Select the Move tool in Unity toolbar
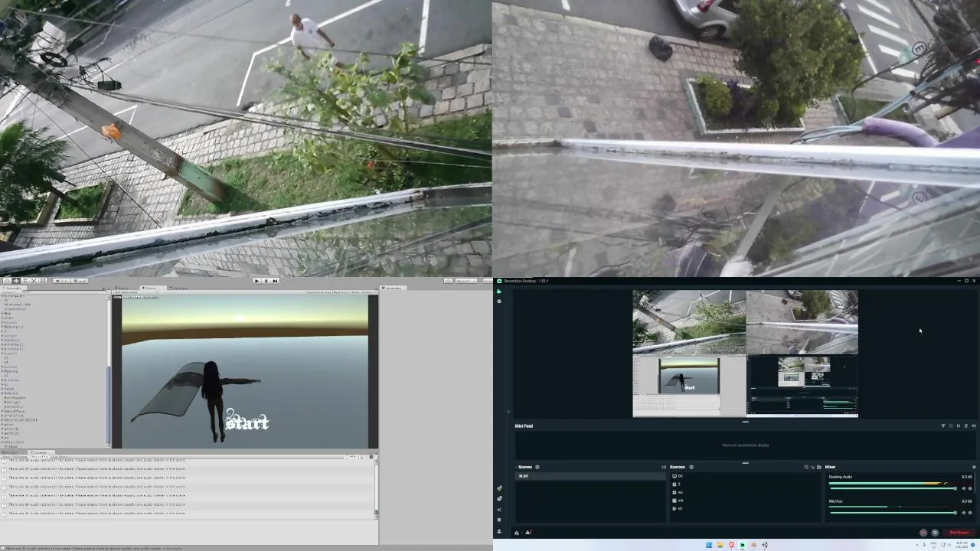 16,281
